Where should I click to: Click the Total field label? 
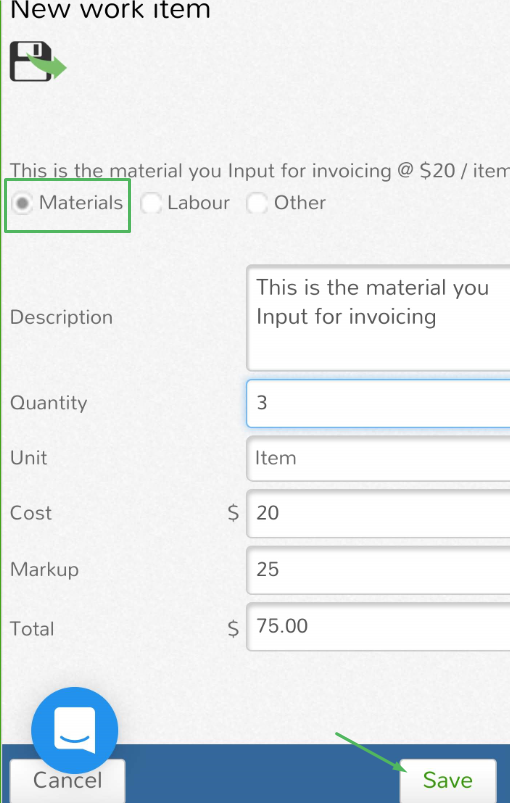pos(32,629)
